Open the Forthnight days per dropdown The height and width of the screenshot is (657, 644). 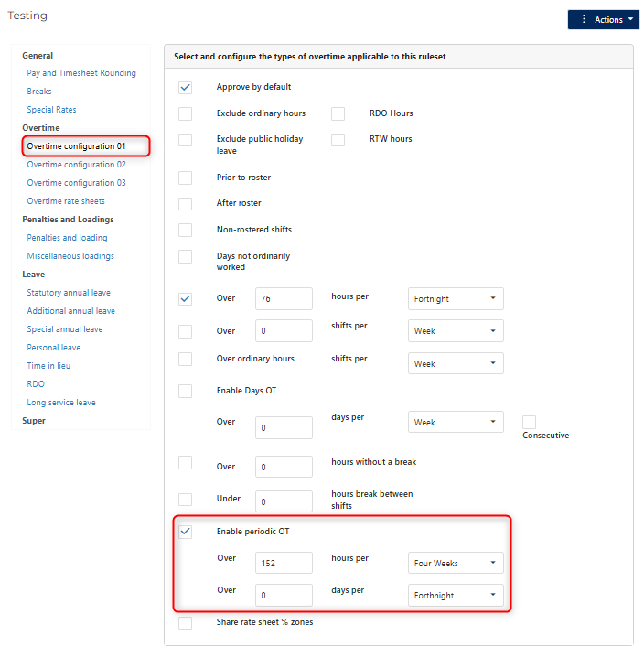(456, 595)
